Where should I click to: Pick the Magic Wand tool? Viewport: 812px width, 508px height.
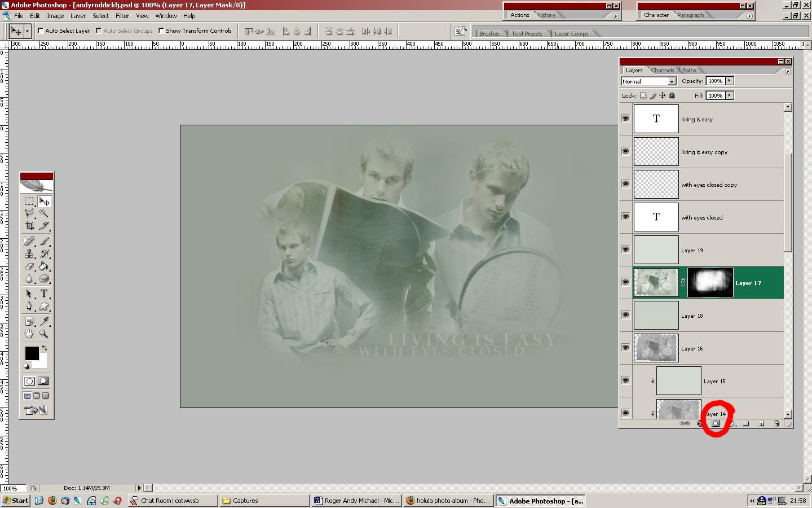[x=44, y=213]
